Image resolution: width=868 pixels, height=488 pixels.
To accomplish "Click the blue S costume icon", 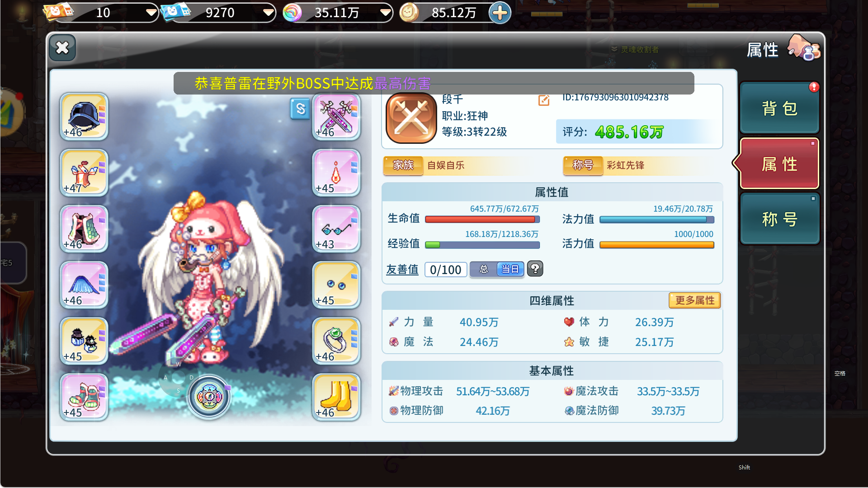I will point(300,109).
